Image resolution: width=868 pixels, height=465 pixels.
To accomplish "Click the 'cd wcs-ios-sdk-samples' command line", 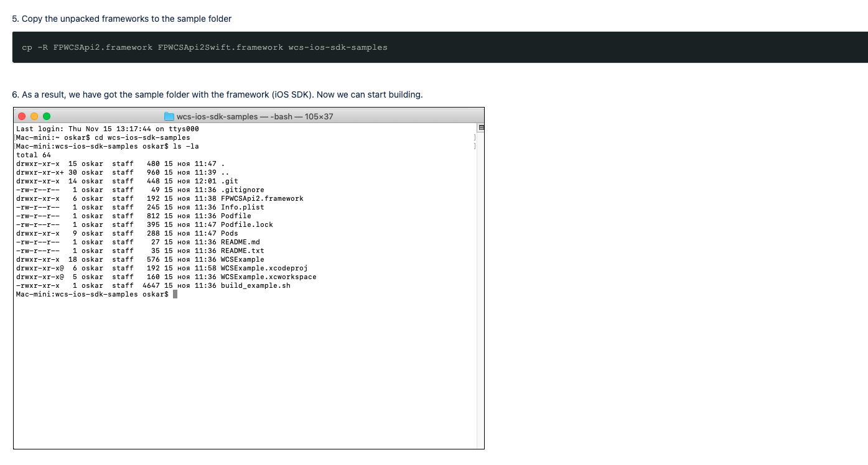I will 103,137.
